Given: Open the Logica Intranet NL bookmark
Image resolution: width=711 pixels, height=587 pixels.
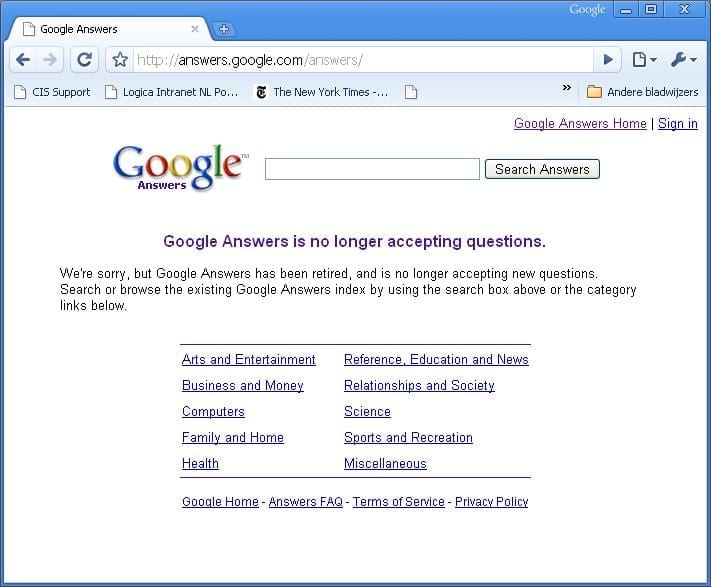Looking at the screenshot, I should click(171, 92).
